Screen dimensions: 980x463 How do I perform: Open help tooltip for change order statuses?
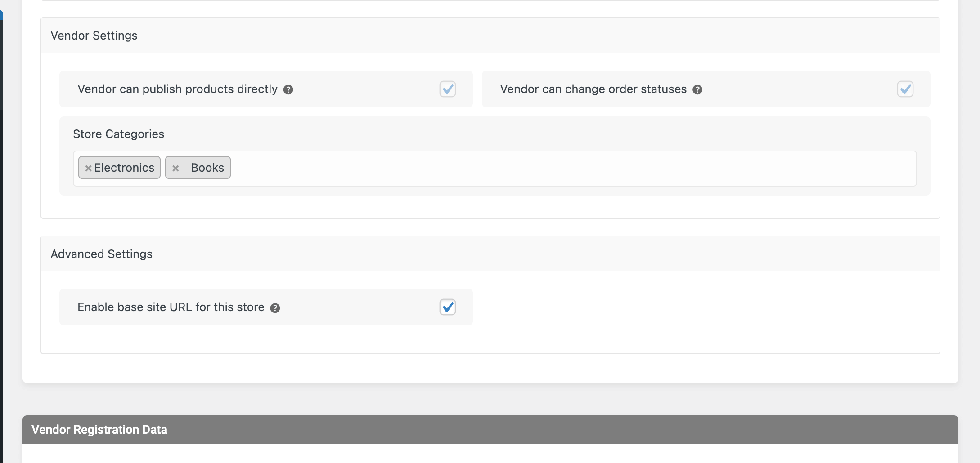click(697, 90)
